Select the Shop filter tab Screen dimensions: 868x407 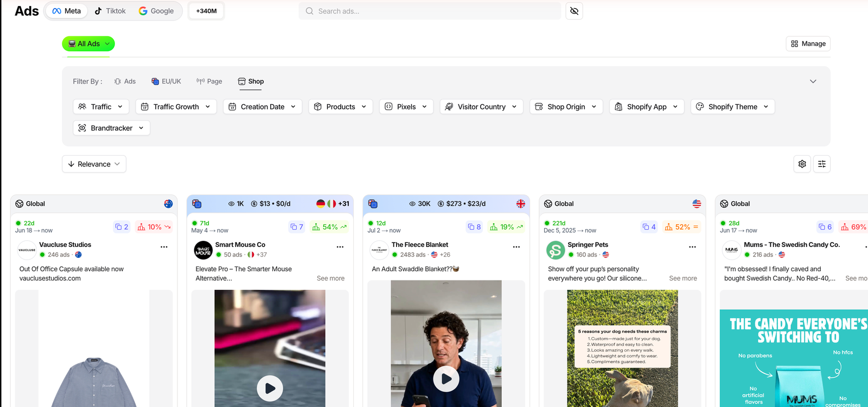tap(251, 81)
